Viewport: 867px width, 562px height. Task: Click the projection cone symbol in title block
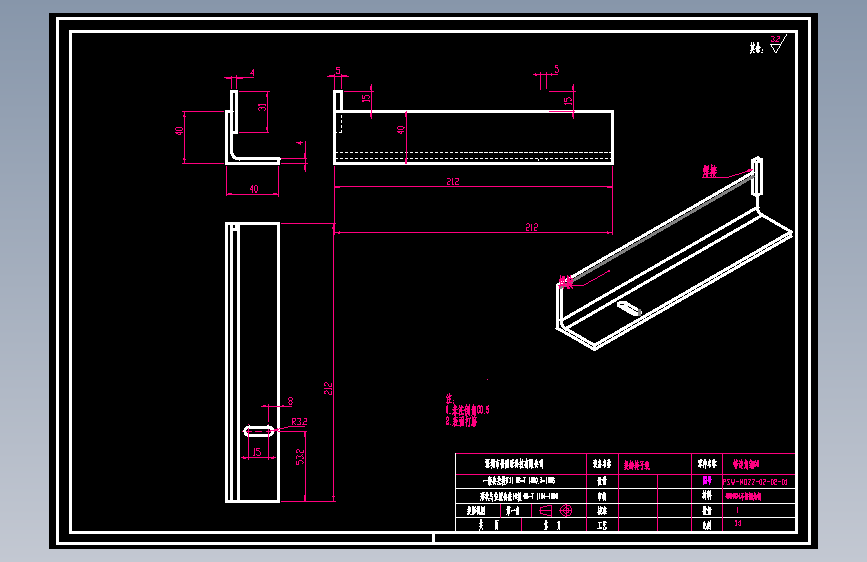coord(545,511)
